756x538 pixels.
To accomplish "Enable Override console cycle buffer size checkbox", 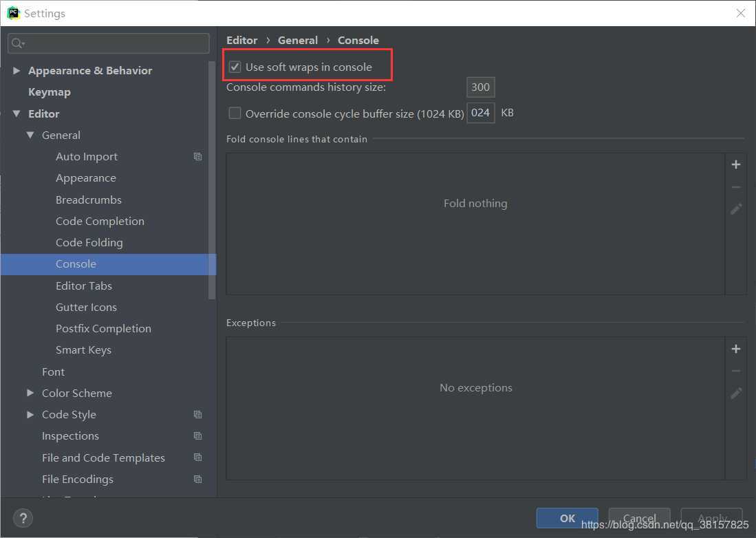I will [235, 113].
